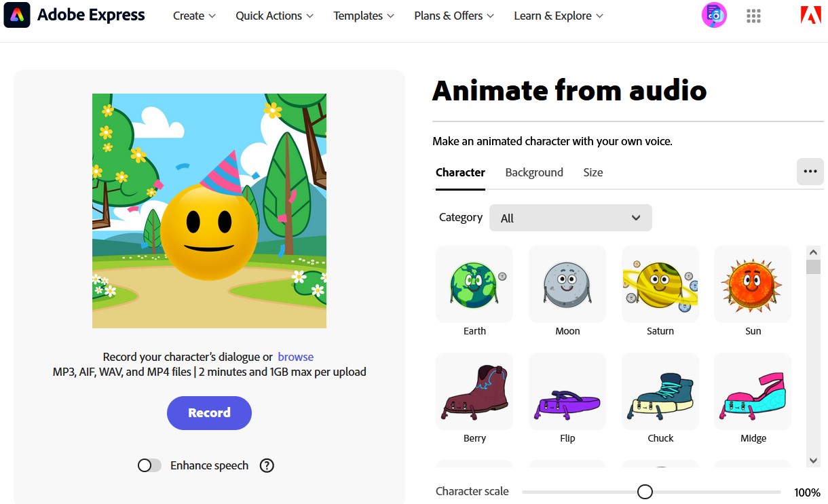
Task: Click the Animate from audio heading
Action: (x=569, y=90)
